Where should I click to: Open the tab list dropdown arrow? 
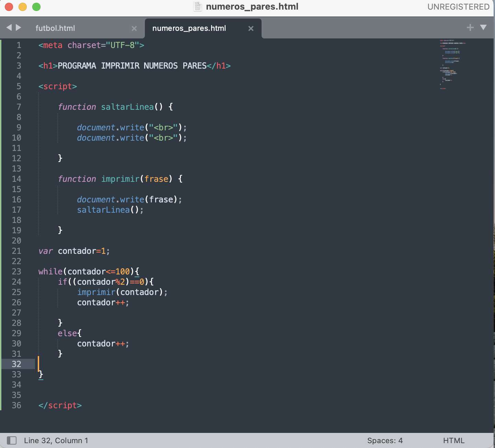pos(483,27)
